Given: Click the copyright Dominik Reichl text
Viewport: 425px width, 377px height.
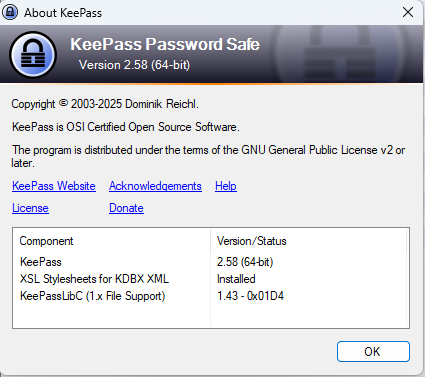Looking at the screenshot, I should (105, 104).
